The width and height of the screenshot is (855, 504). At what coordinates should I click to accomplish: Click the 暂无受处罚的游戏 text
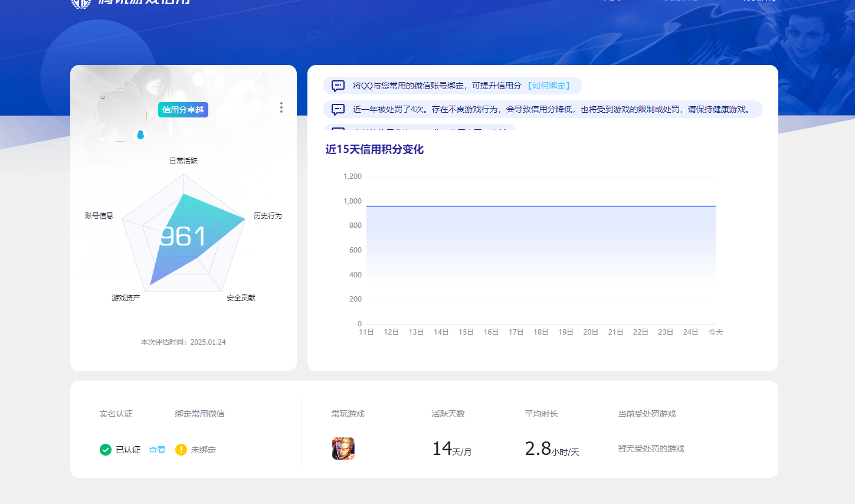click(x=651, y=449)
